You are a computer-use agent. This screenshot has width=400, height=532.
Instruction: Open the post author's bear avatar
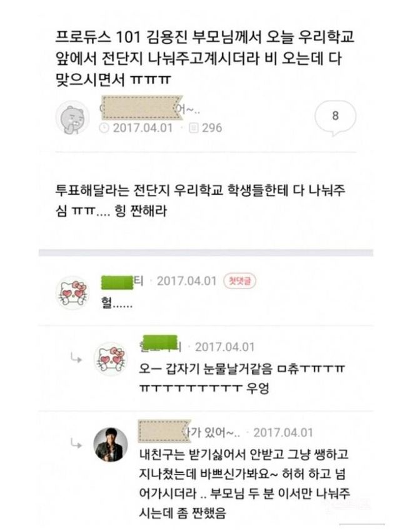pyautogui.click(x=72, y=118)
